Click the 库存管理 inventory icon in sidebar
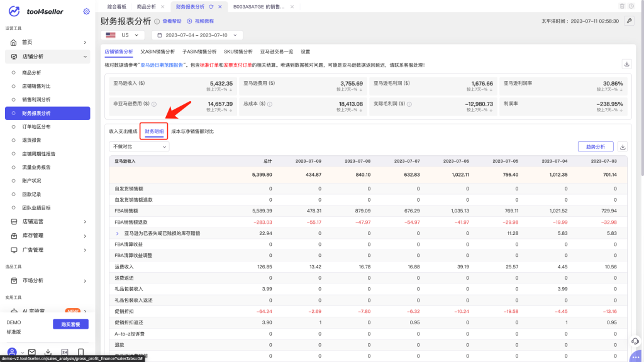This screenshot has height=362, width=644. 14,236
